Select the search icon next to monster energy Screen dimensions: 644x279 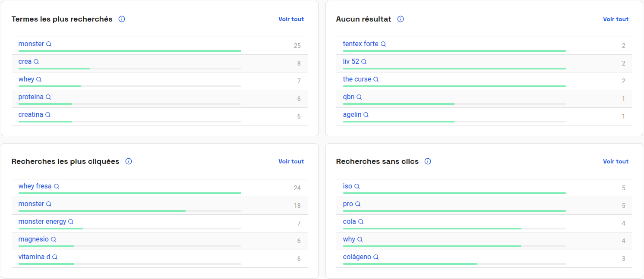click(x=71, y=222)
